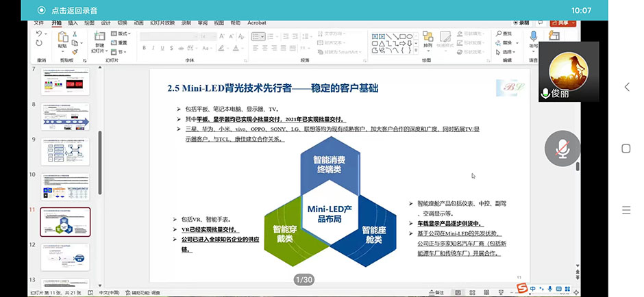Click the Clear Formatting icon

point(240,36)
